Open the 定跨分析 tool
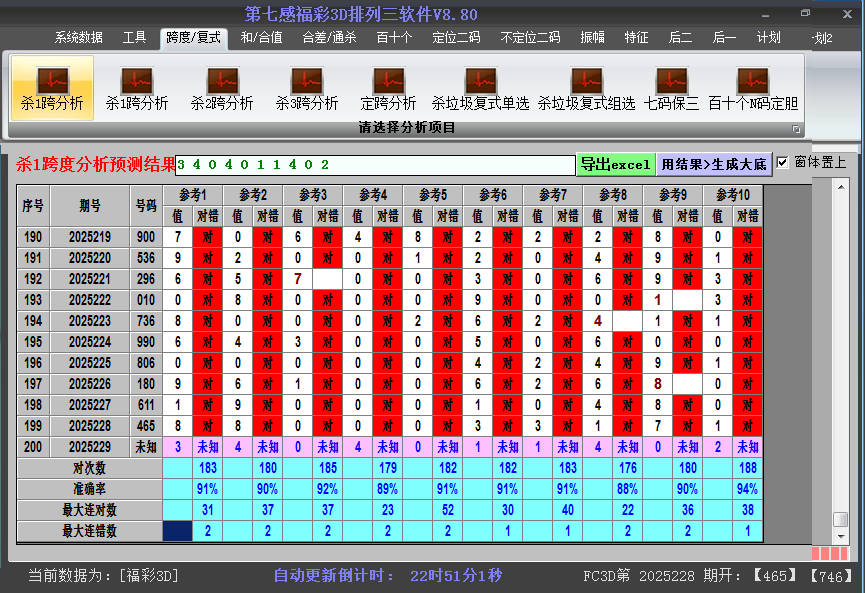 coord(388,87)
